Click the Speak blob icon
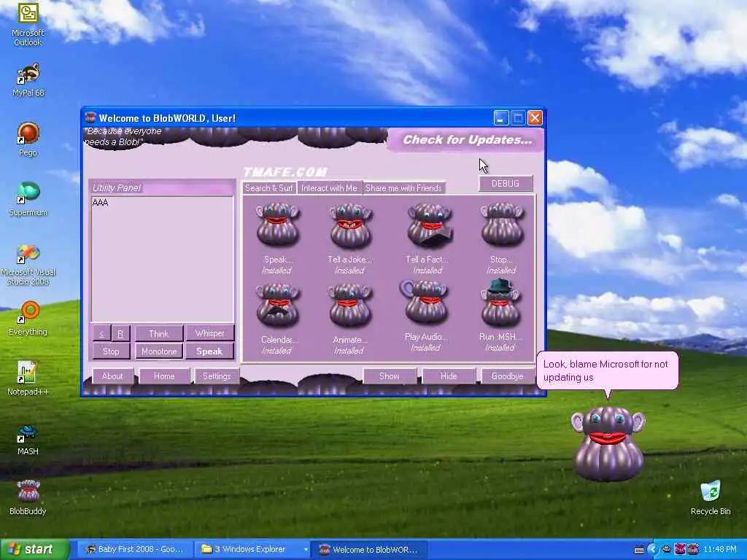747x560 pixels. 278,224
